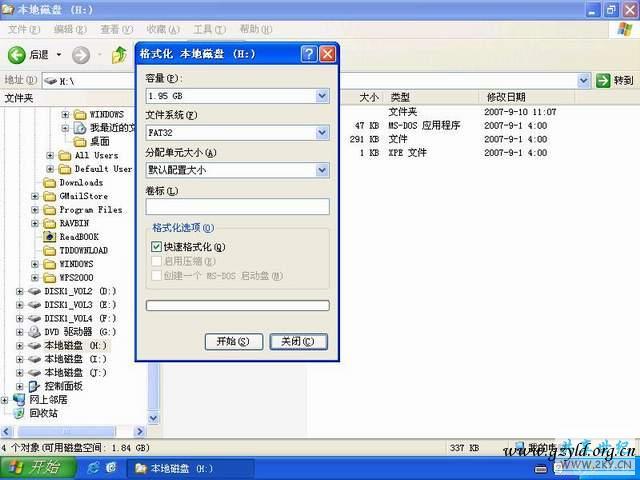Open the Capacity (容量) dropdown
Image resolution: width=640 pixels, height=480 pixels.
[x=322, y=96]
